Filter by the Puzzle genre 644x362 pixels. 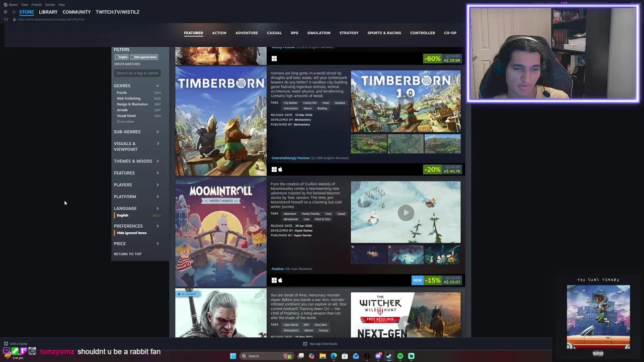(x=122, y=93)
